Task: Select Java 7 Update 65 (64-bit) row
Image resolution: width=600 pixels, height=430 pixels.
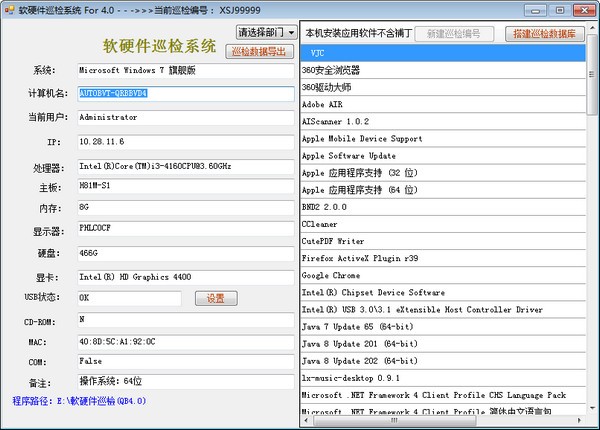Action: [443, 327]
